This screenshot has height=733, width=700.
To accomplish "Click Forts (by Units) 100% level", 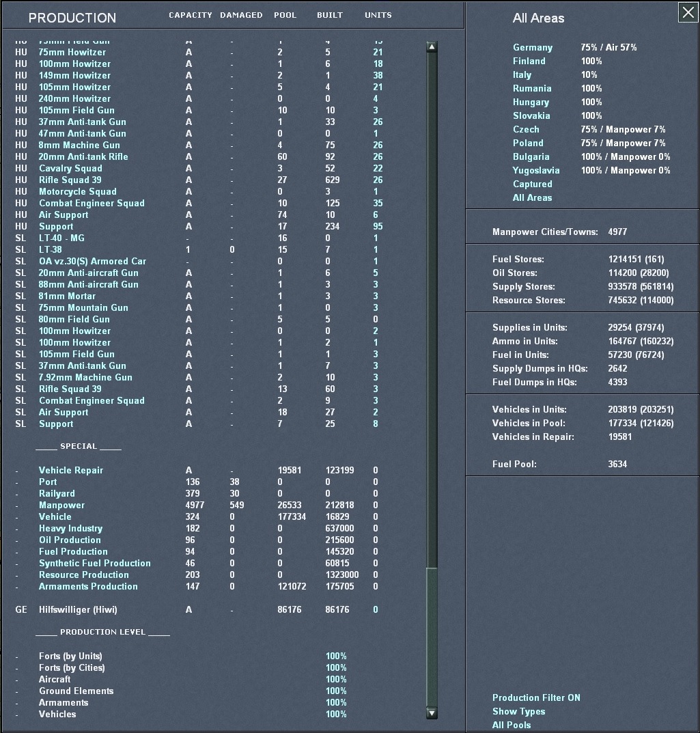I will tap(336, 656).
